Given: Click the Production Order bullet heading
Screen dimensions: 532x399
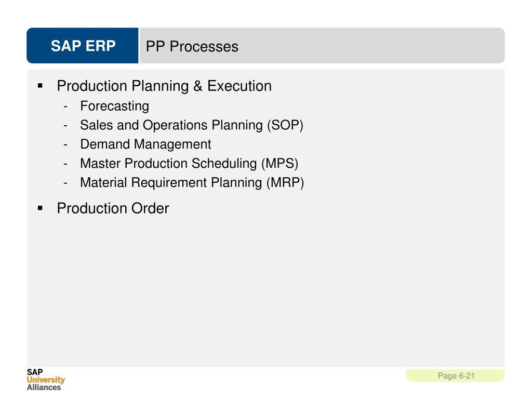Looking at the screenshot, I should 113,208.
